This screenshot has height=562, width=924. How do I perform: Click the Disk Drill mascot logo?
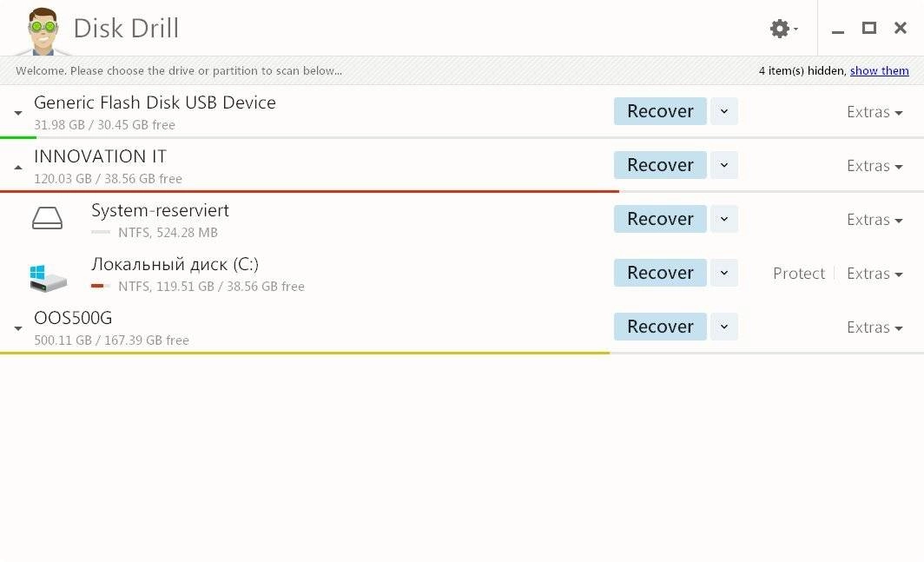pyautogui.click(x=43, y=31)
